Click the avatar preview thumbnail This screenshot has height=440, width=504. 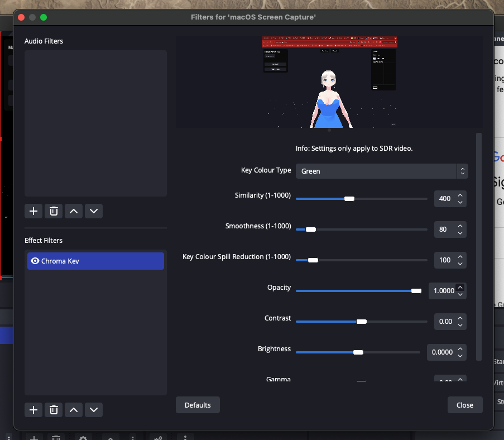tap(329, 82)
